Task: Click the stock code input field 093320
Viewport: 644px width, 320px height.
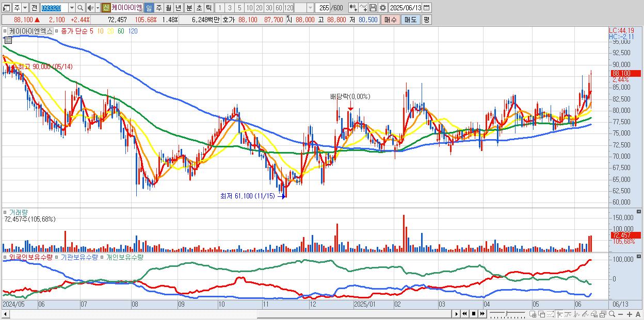Action: [54, 8]
